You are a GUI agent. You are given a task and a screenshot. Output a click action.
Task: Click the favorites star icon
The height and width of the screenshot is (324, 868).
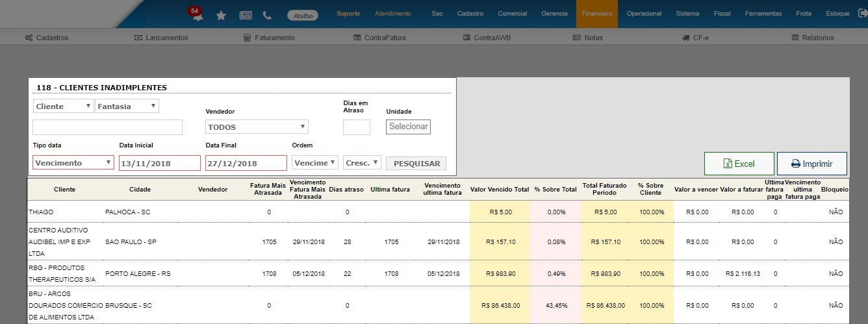point(221,15)
